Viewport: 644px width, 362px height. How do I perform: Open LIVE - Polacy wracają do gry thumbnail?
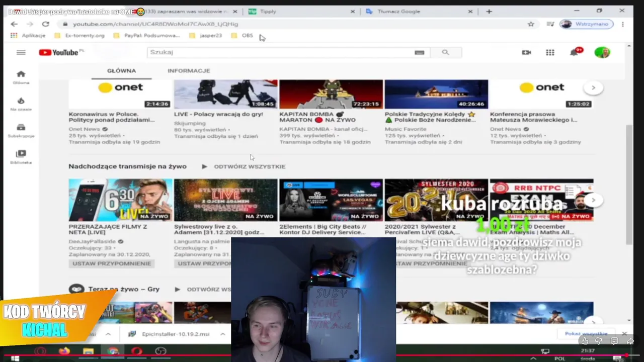pyautogui.click(x=225, y=94)
